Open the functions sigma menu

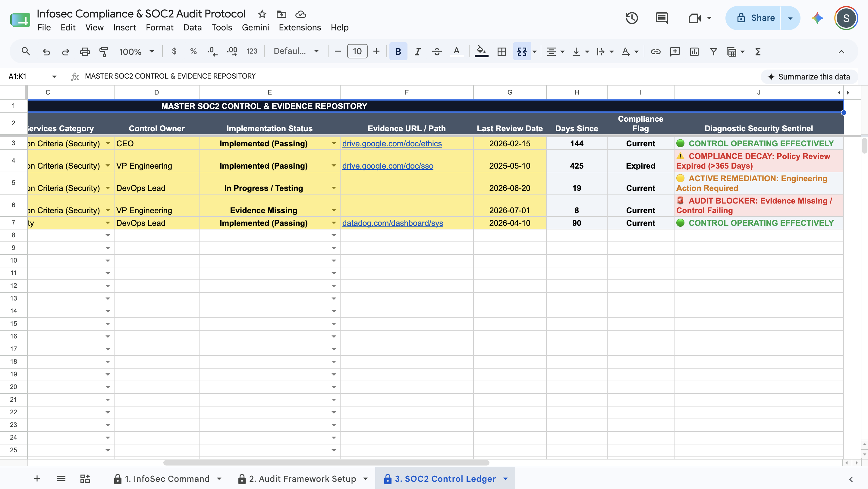[758, 51]
